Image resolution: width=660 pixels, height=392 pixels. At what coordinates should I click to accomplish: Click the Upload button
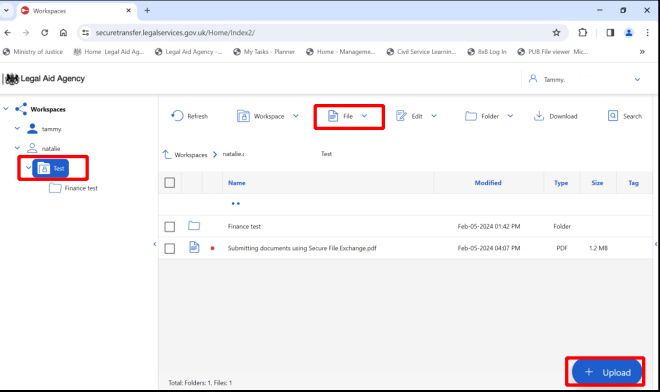point(607,372)
